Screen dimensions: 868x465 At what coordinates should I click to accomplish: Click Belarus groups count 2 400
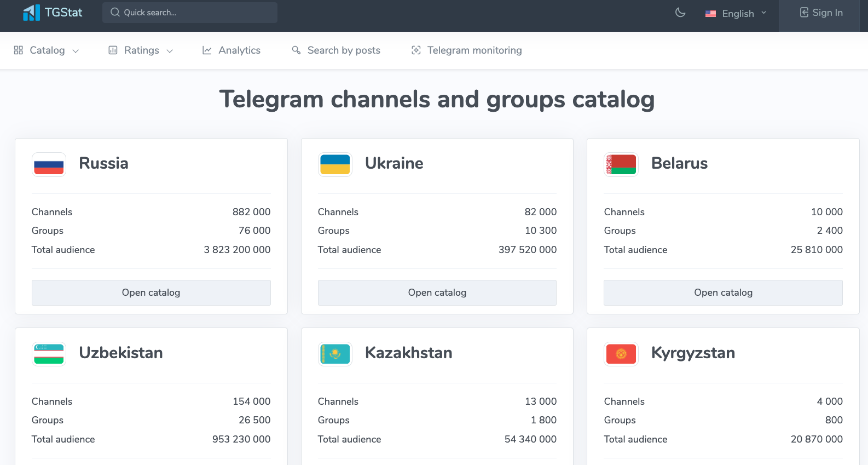pyautogui.click(x=830, y=231)
